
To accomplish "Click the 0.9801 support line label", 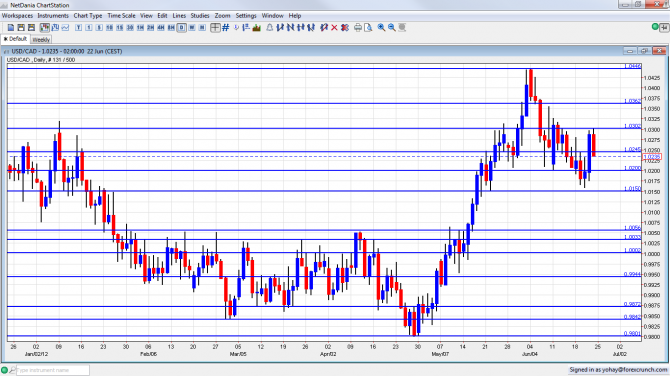I will tap(633, 334).
